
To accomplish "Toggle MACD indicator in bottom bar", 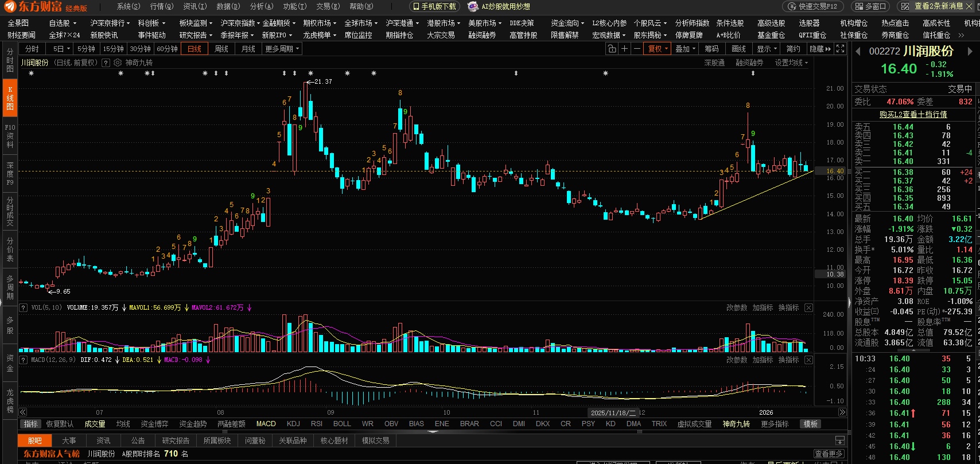I will (266, 424).
